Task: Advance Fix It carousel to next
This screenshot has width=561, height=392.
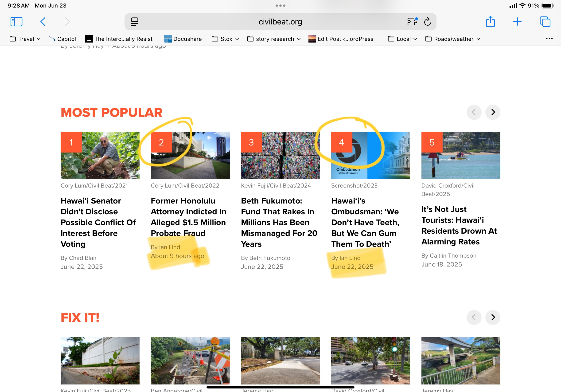Action: coord(493,317)
